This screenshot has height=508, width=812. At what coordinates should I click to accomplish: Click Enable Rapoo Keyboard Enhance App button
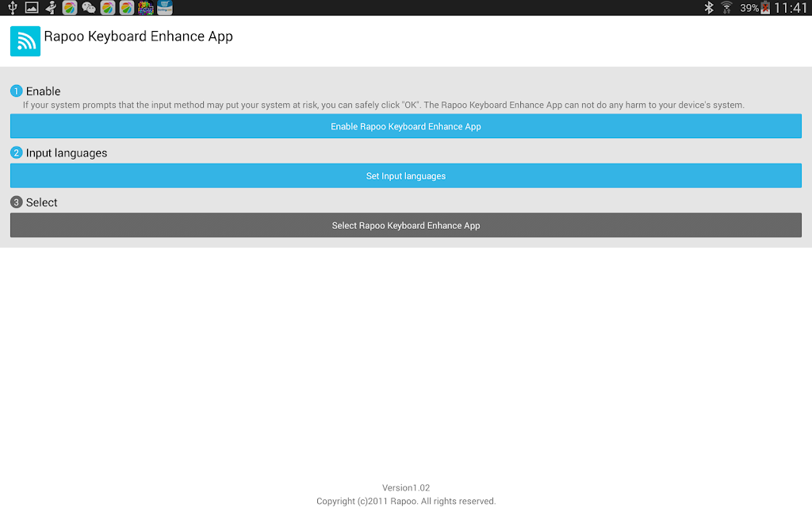406,126
